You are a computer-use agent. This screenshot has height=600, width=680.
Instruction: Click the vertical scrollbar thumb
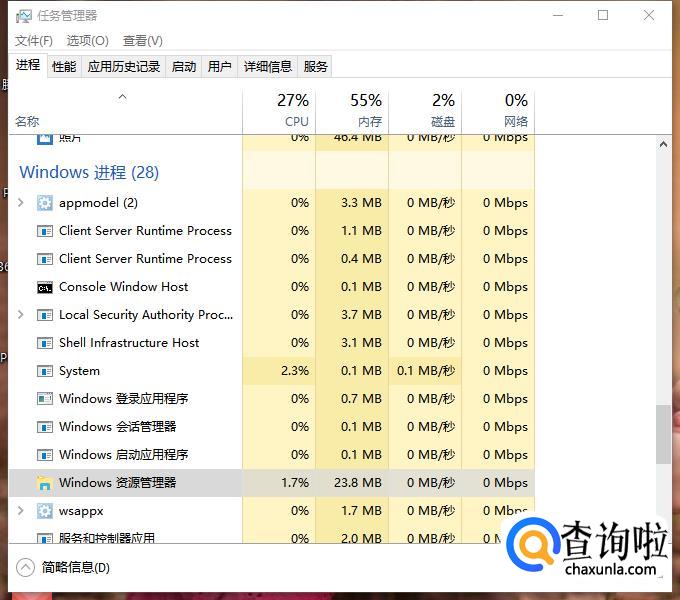663,434
